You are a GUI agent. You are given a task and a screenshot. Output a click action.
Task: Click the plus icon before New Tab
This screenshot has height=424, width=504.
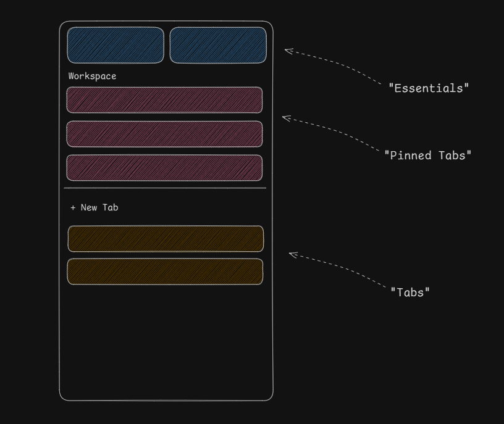tap(73, 208)
